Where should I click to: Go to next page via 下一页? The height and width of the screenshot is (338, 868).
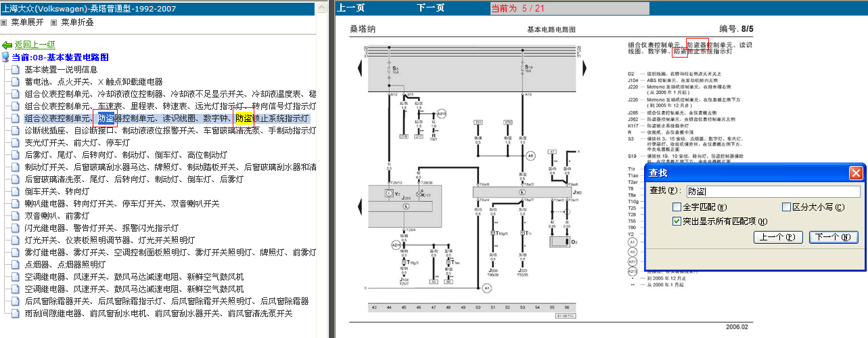(x=431, y=8)
